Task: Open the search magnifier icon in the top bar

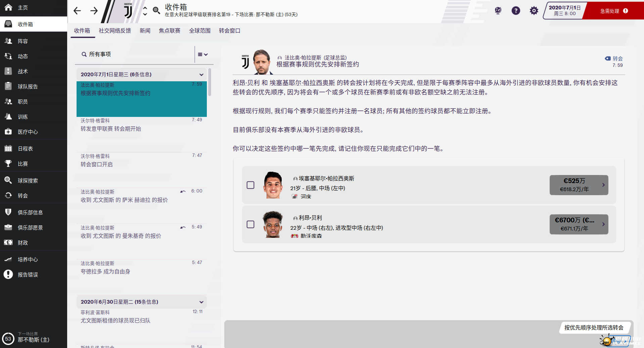Action: (x=156, y=10)
